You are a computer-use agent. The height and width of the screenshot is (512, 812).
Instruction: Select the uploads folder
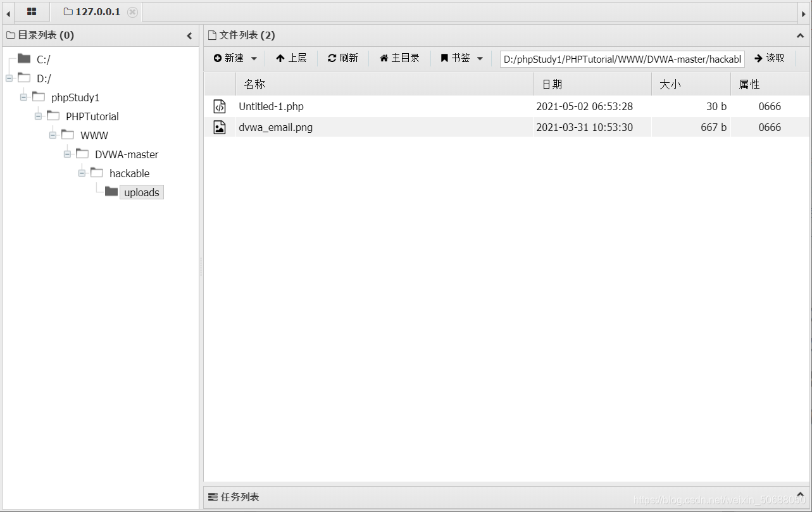click(x=142, y=192)
